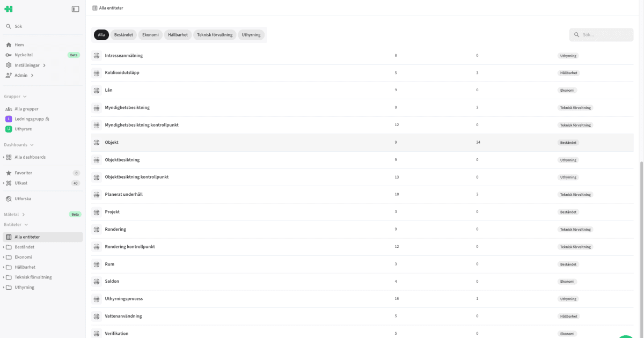Screen dimensions: 644x338
Task: Click the Uthyrare group avatar
Action: pos(8,129)
